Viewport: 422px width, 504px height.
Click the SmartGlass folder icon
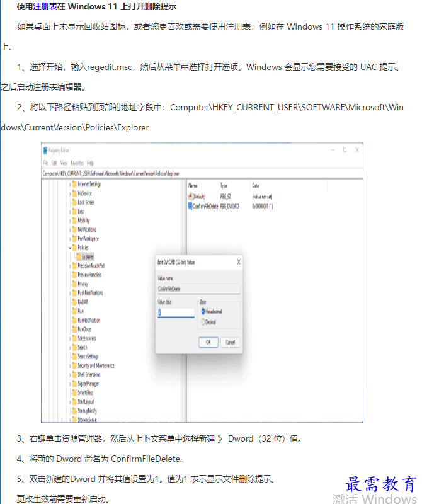pos(74,392)
